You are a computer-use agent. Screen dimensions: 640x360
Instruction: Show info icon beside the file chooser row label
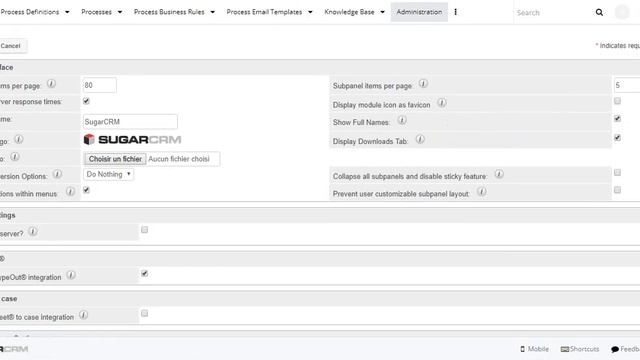(15, 157)
